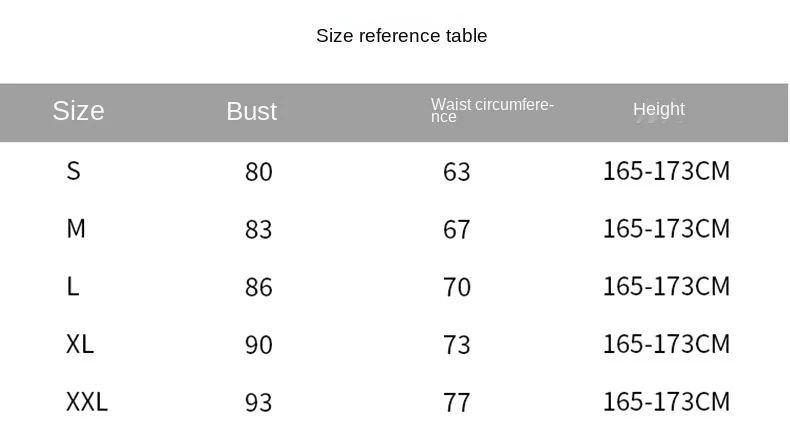Select the S size row label

click(x=73, y=171)
